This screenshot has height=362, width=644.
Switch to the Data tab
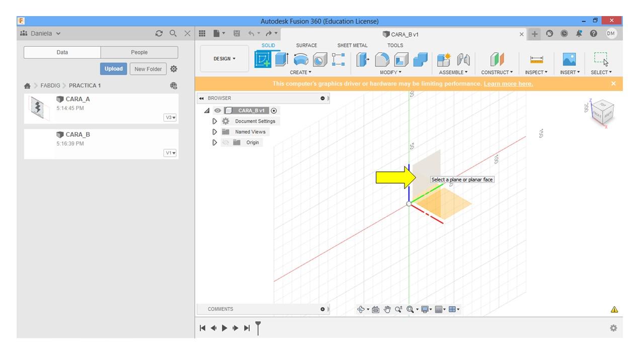[x=62, y=52]
